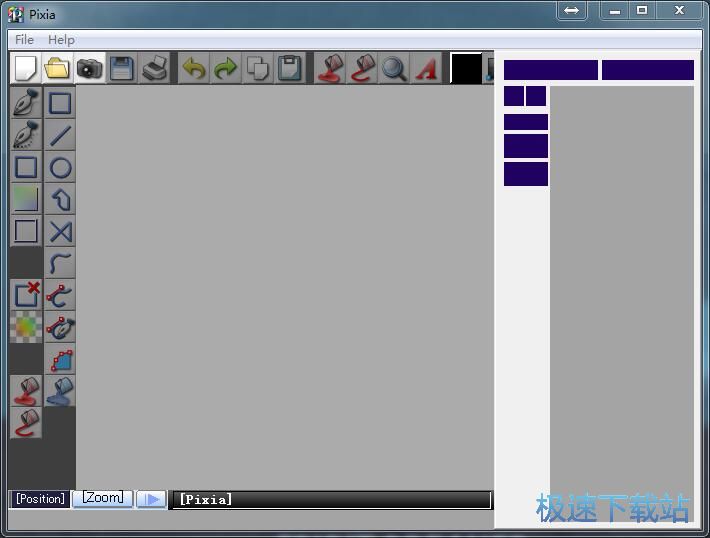Click the camera capture icon
710x538 pixels.
89,68
